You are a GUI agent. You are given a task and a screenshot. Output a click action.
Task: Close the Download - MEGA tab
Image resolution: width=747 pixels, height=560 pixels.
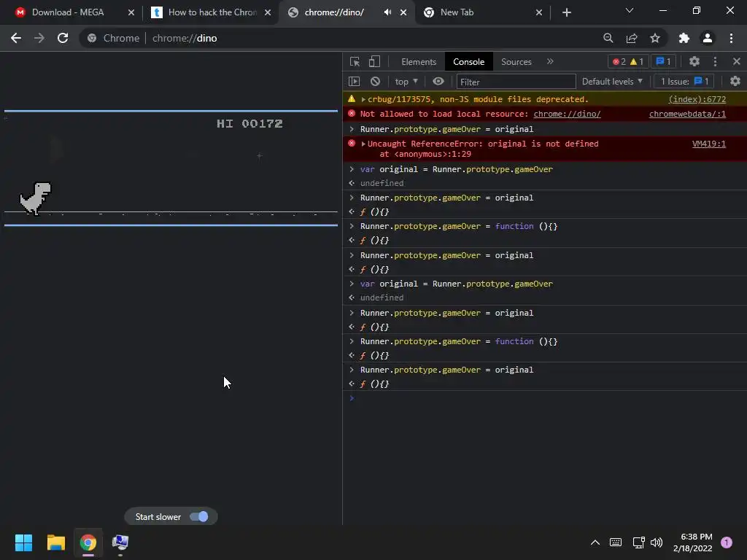click(x=131, y=12)
